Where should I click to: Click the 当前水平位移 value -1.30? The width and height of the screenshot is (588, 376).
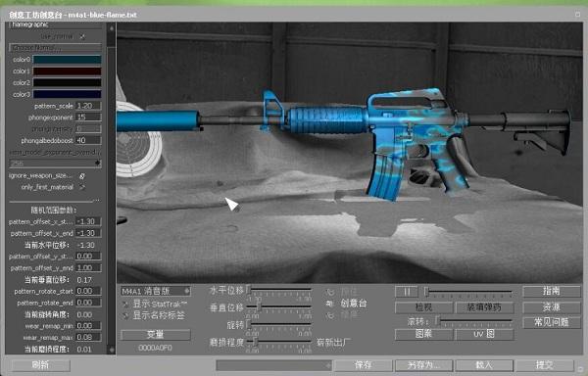pos(85,246)
